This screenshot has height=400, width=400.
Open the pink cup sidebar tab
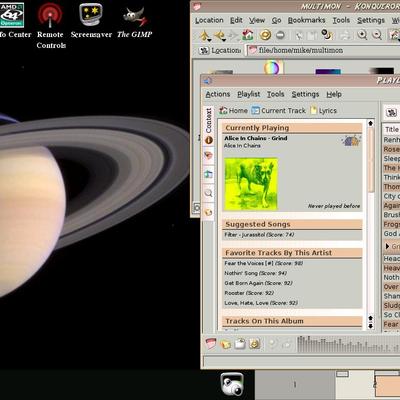209,155
